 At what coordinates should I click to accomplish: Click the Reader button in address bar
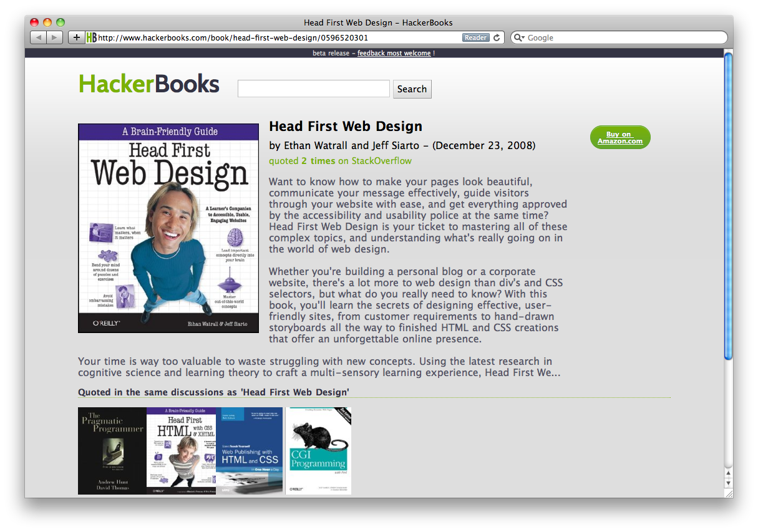click(475, 37)
